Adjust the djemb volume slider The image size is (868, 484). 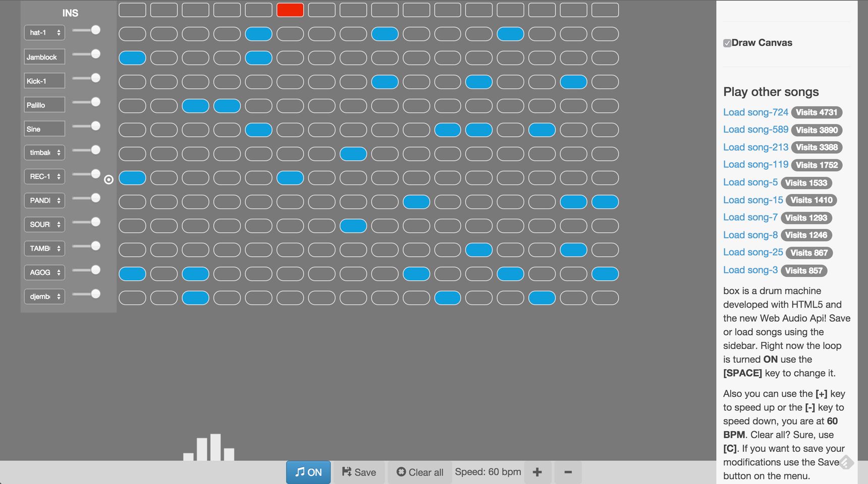pos(86,294)
